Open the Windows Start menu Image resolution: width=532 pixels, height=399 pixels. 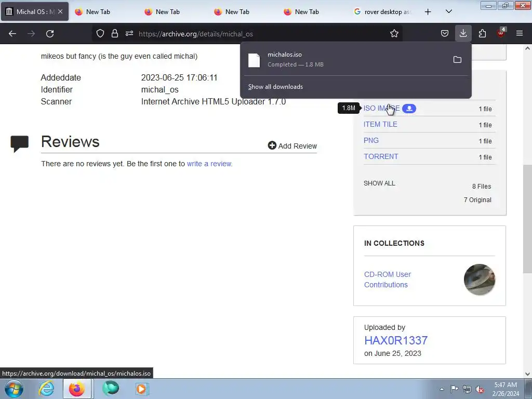click(14, 389)
